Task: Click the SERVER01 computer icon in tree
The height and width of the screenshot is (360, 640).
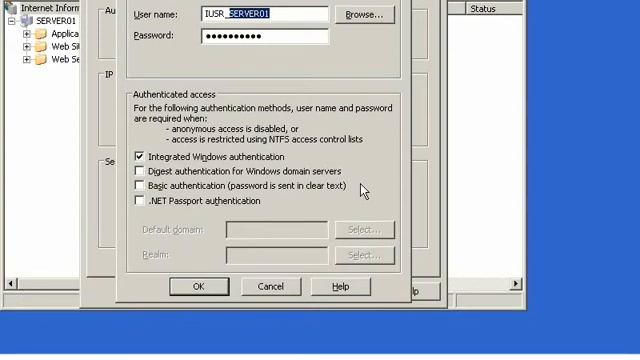Action: pyautogui.click(x=27, y=21)
